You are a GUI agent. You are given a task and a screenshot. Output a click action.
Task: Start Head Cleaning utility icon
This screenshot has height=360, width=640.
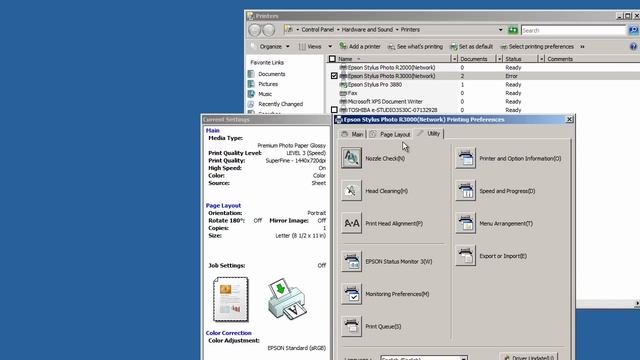click(351, 191)
